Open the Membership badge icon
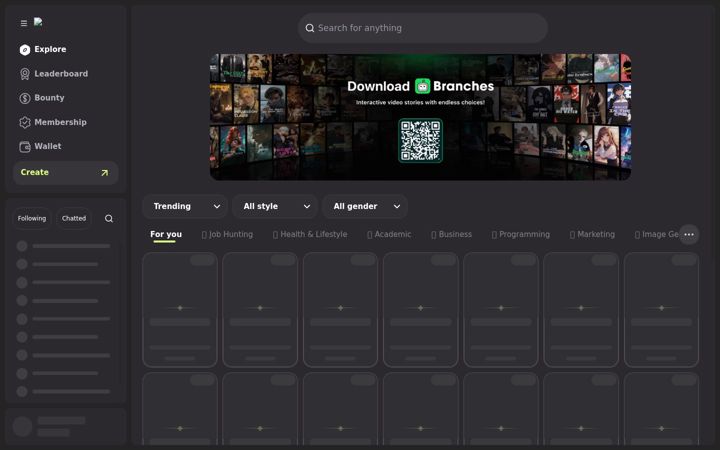The image size is (720, 450). point(25,122)
